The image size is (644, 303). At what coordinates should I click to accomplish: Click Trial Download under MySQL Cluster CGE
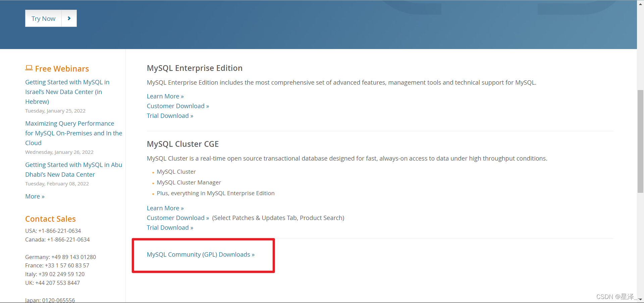170,228
